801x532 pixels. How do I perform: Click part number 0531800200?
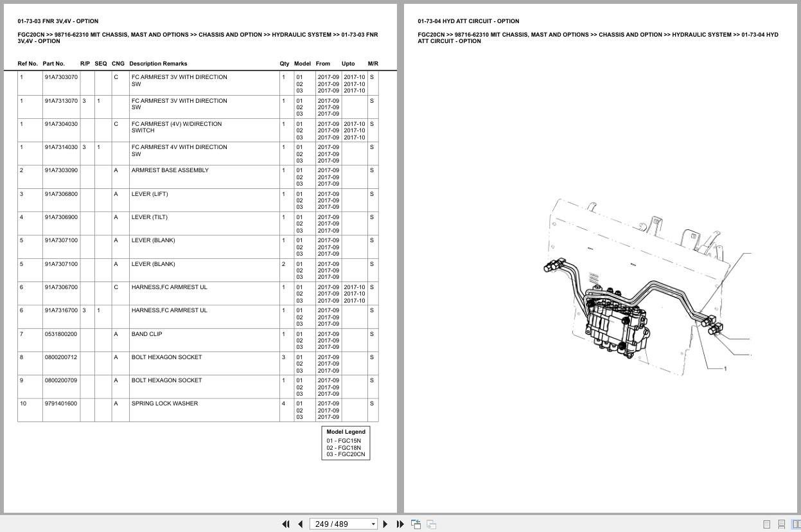[61, 334]
